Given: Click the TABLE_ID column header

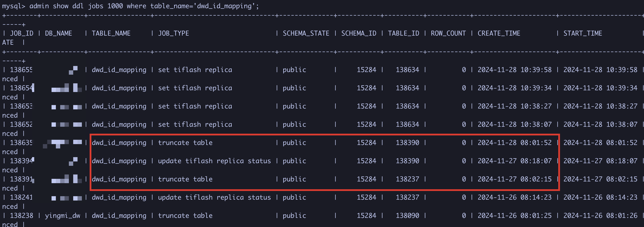Looking at the screenshot, I should point(403,33).
